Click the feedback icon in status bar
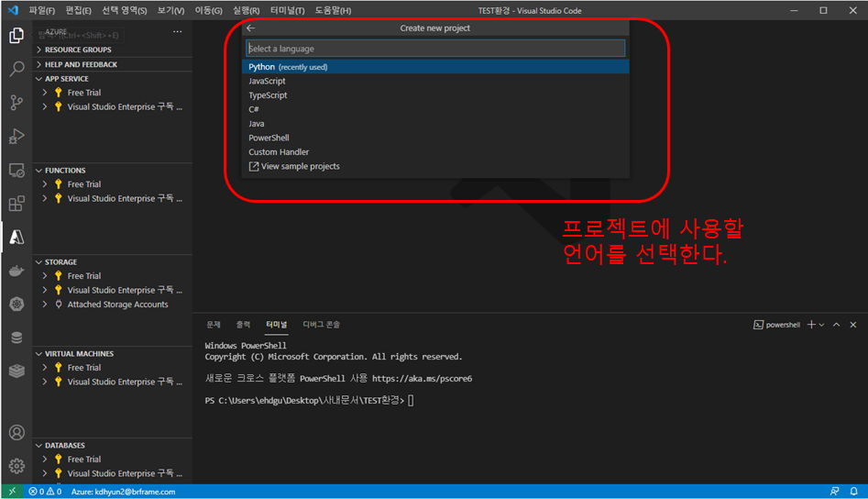The width and height of the screenshot is (868, 499). 834,492
